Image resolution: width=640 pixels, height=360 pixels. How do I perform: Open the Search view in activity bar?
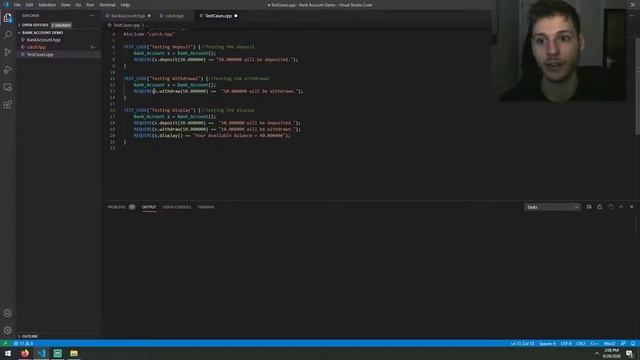coord(8,35)
